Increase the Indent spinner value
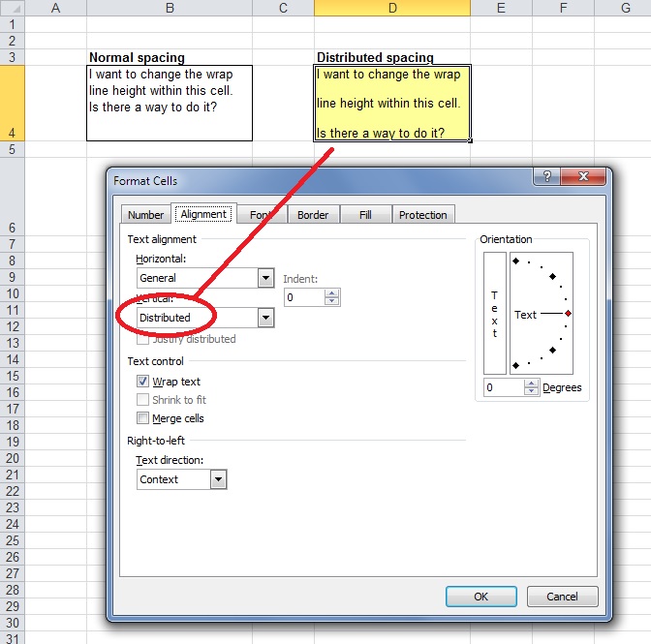651x644 pixels. click(331, 293)
